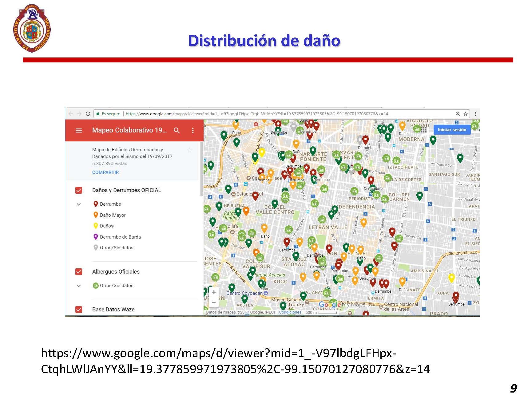
Task: Select the Derrumbe de Barda legend entry
Action: click(117, 237)
